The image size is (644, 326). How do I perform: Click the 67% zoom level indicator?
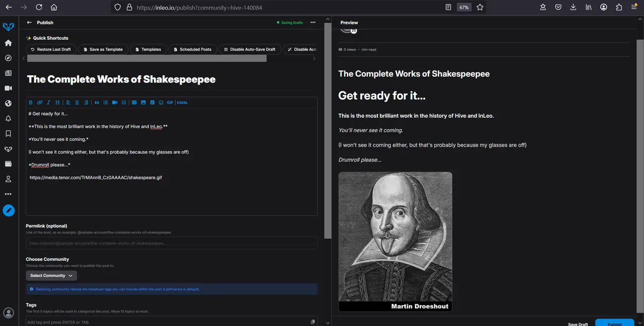pyautogui.click(x=464, y=7)
